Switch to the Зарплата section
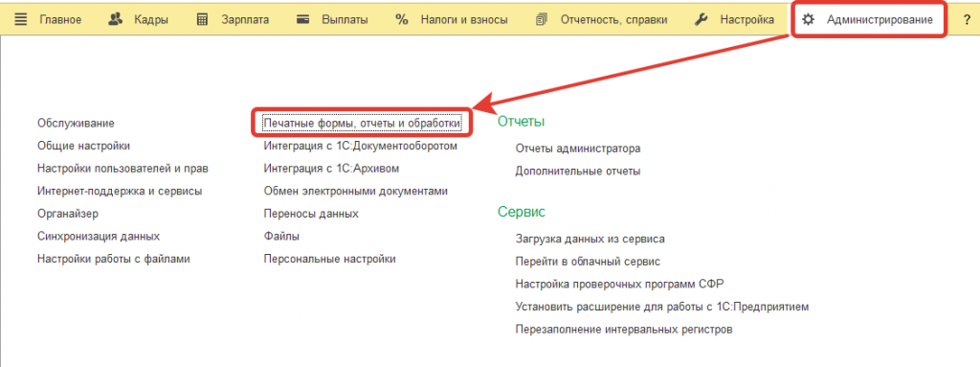Screen dimensions: 980x367 click(x=245, y=19)
